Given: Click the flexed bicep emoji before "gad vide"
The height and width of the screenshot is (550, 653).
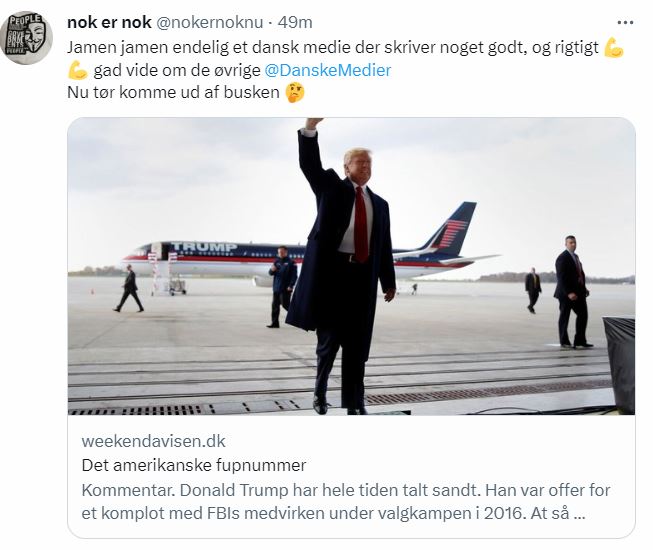Looking at the screenshot, I should [x=78, y=69].
